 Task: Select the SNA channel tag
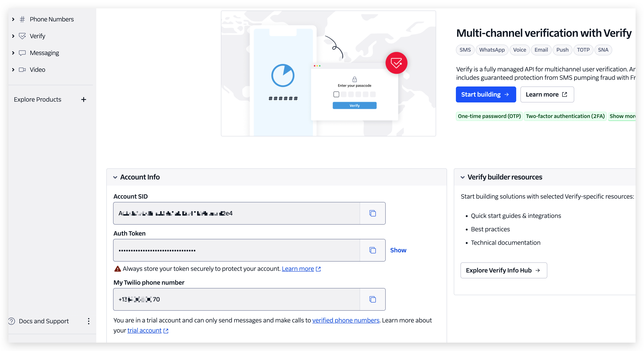click(x=603, y=50)
